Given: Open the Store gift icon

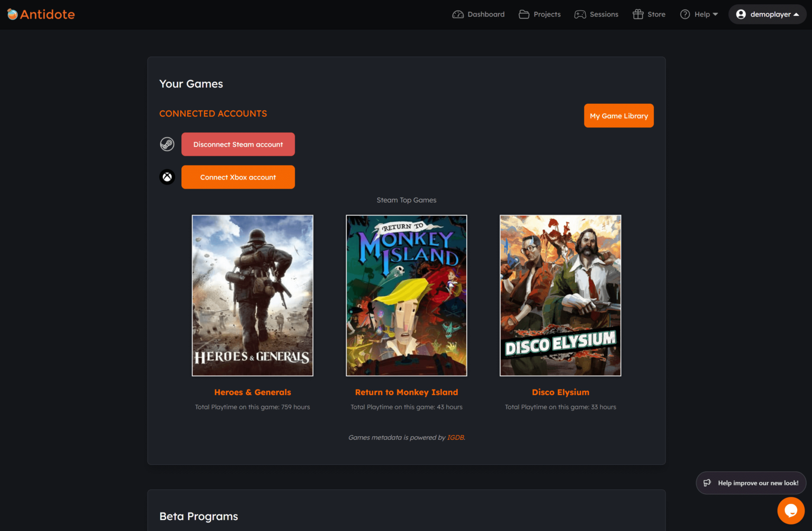Looking at the screenshot, I should [x=638, y=14].
